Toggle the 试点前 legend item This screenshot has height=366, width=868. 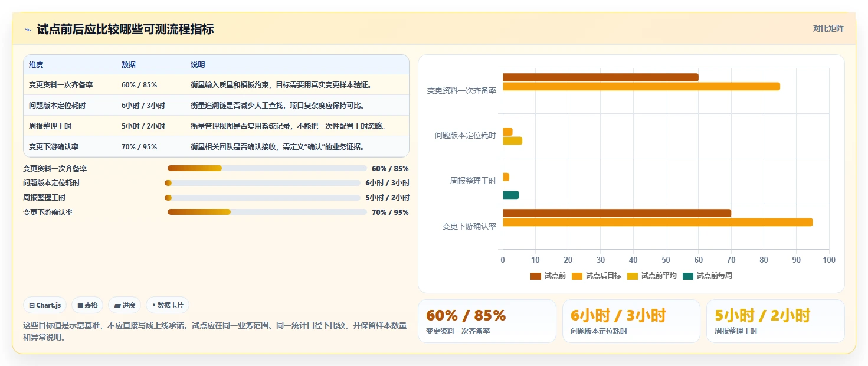point(548,276)
